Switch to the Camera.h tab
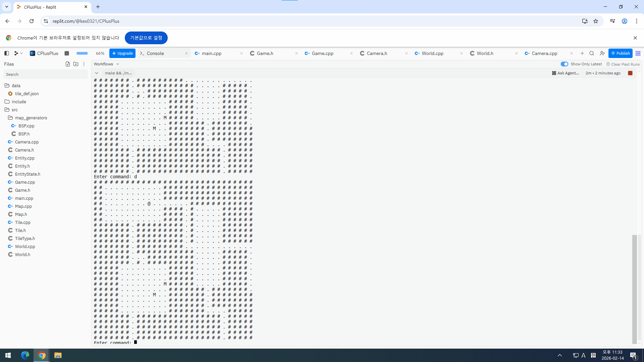 (x=377, y=53)
